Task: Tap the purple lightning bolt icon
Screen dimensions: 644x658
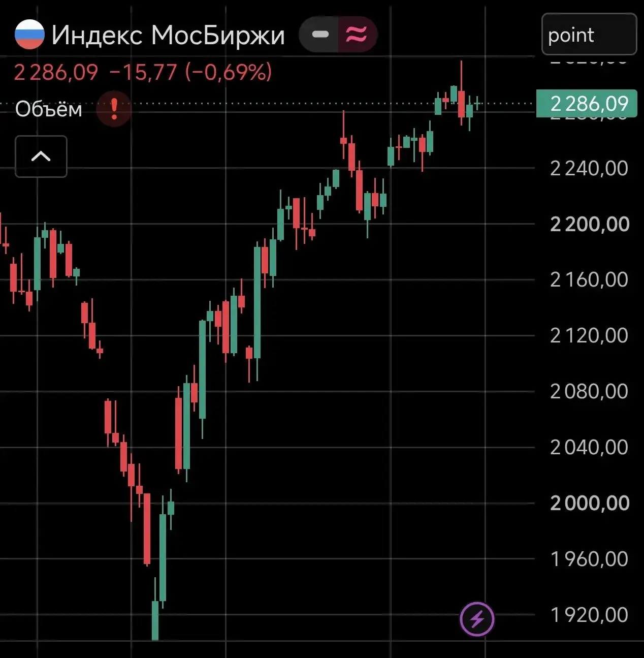Action: coord(477,619)
